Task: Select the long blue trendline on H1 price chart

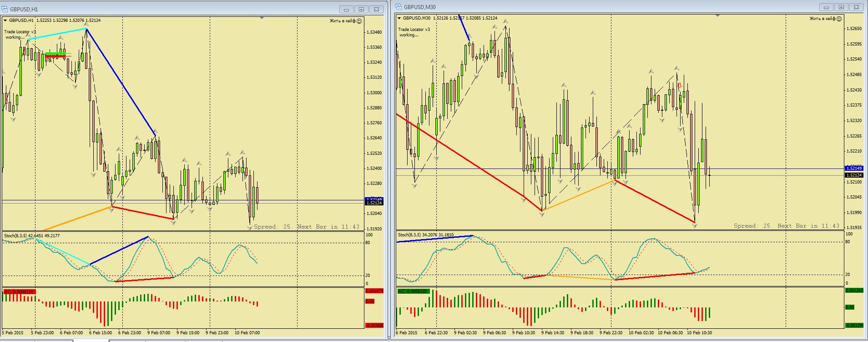Action: point(121,82)
